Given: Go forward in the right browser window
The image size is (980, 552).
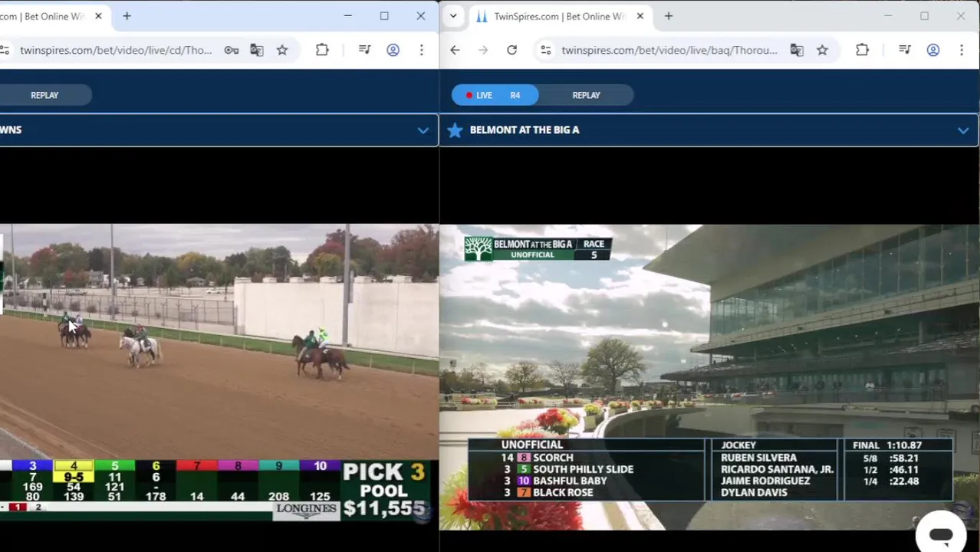Looking at the screenshot, I should tap(483, 51).
